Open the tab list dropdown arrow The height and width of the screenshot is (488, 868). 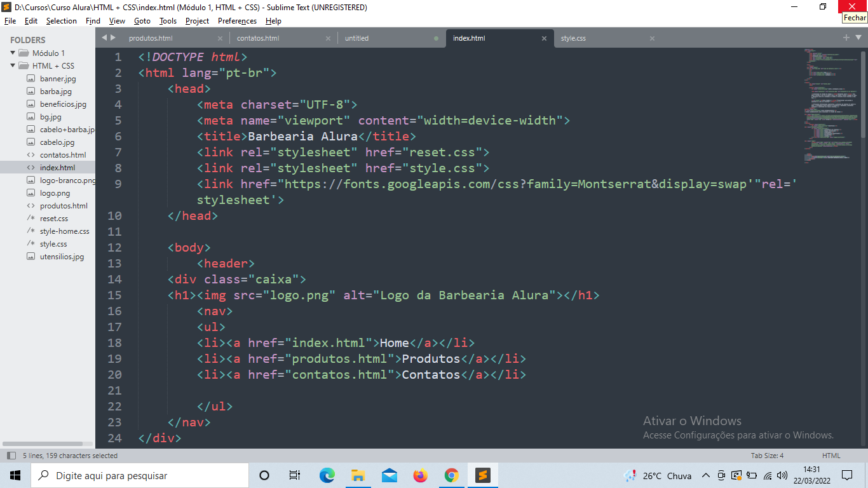[x=857, y=38]
